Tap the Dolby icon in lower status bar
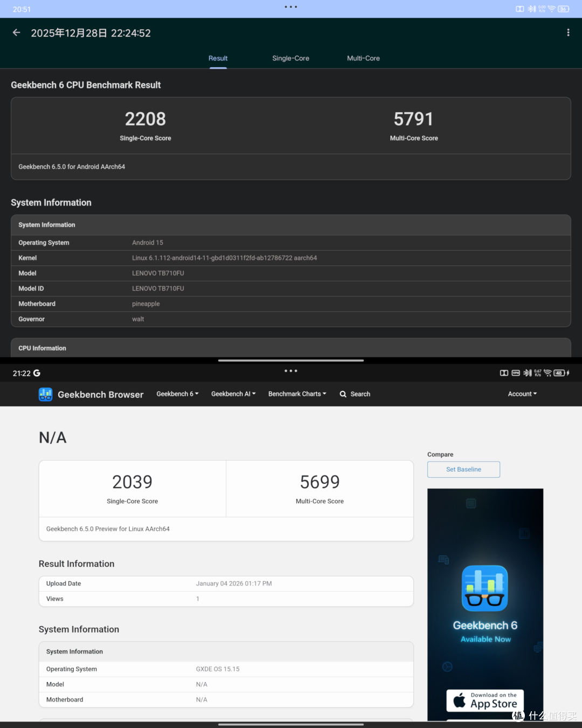 504,373
